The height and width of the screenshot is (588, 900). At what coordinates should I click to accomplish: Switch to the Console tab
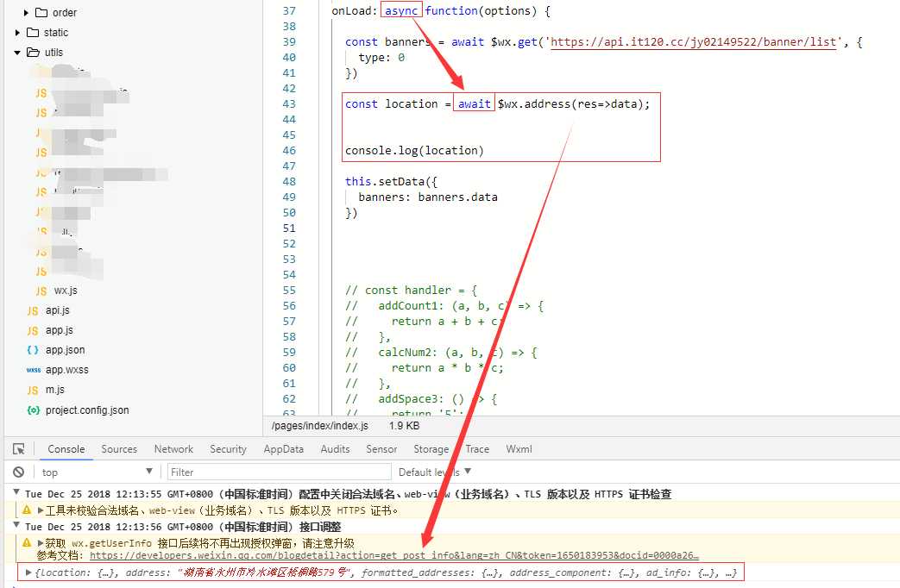click(66, 449)
